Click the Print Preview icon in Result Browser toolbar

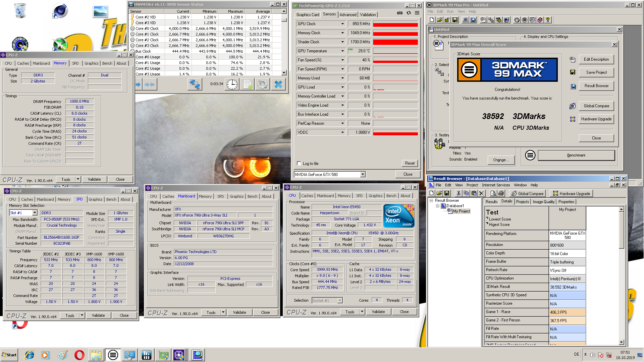[x=493, y=193]
